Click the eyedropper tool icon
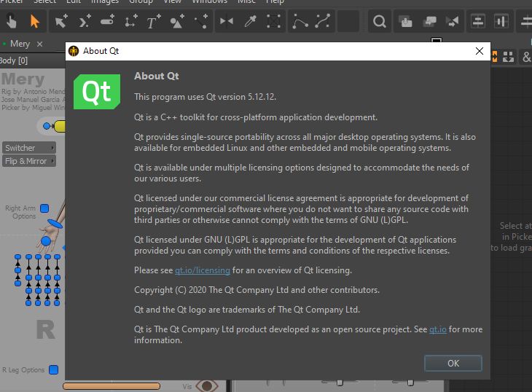 (250, 22)
